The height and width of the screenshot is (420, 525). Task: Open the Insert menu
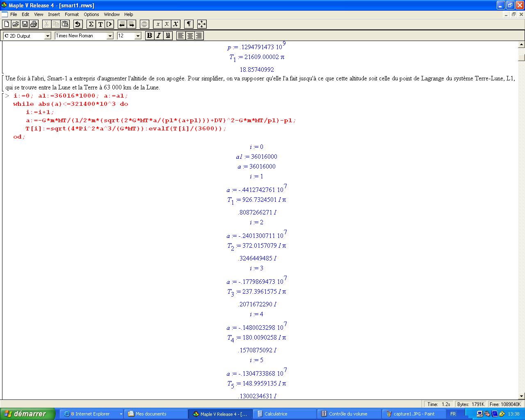pyautogui.click(x=54, y=14)
